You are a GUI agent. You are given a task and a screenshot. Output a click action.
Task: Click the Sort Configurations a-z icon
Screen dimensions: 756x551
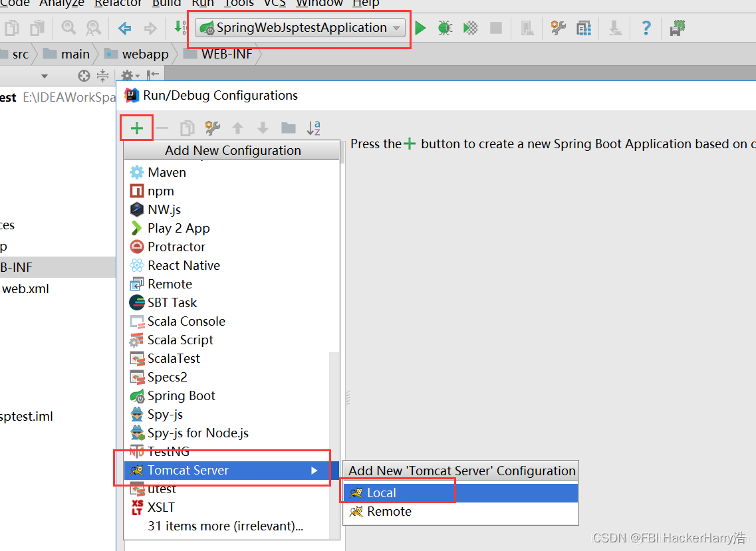click(314, 128)
